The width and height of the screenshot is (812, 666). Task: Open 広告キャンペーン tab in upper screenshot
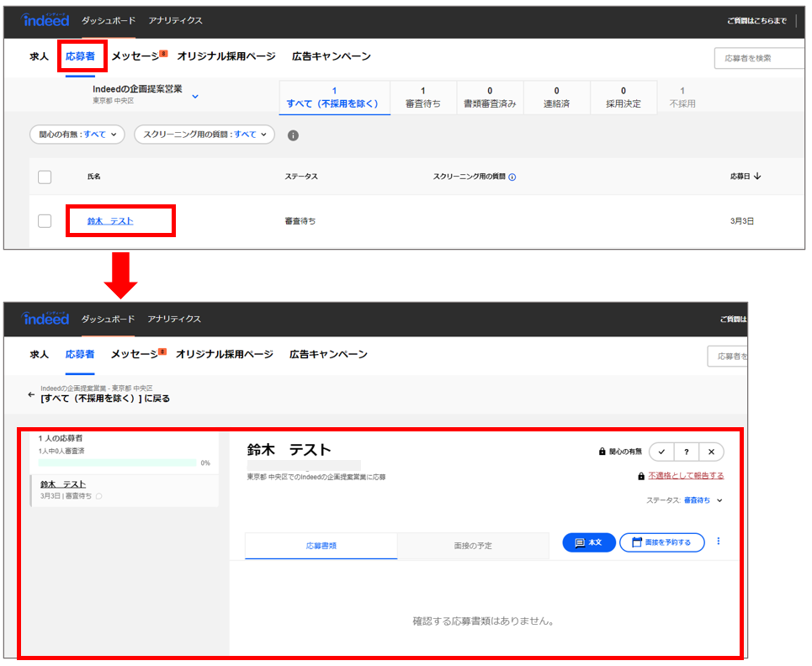point(332,55)
